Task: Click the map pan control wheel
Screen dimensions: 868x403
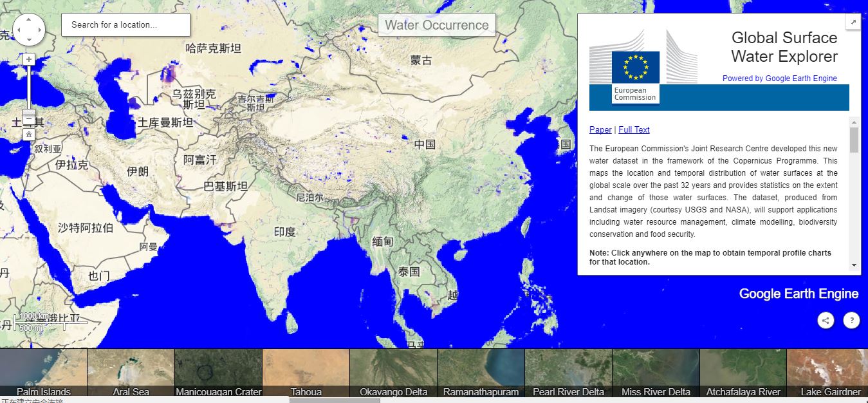Action: (29, 30)
